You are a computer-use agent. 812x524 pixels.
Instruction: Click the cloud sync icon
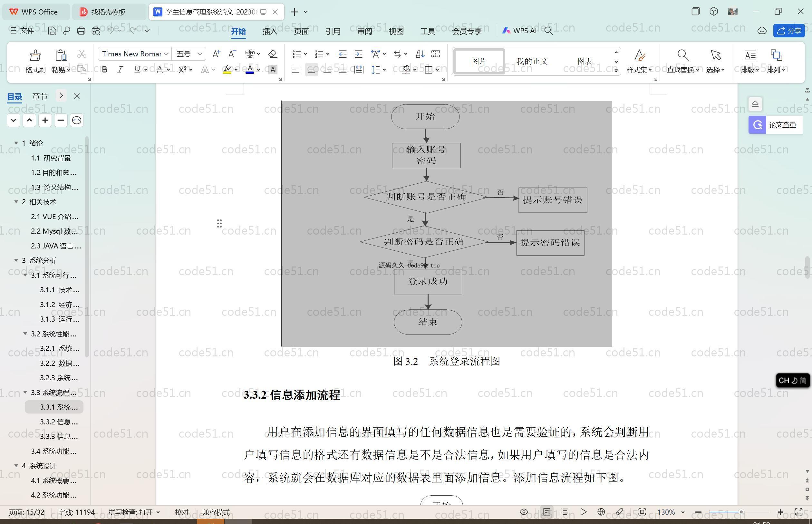click(762, 31)
